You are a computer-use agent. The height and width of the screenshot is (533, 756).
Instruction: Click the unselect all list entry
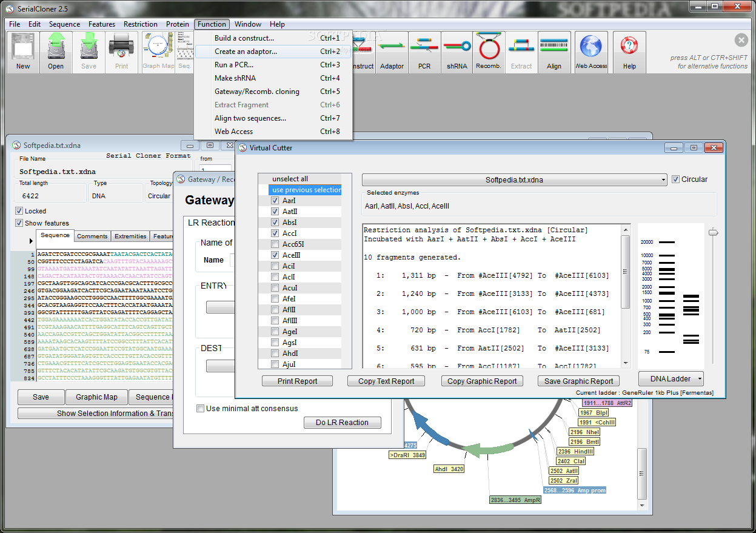coord(305,179)
